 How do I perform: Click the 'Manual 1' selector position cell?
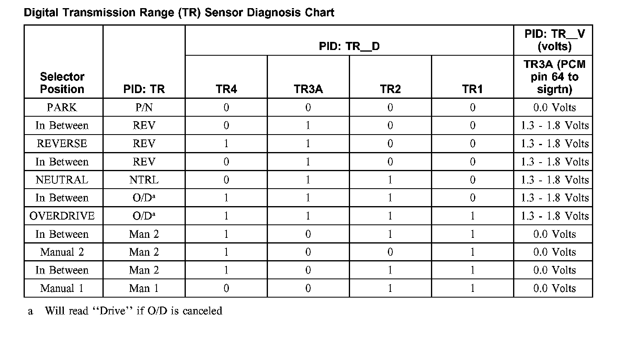pos(62,288)
